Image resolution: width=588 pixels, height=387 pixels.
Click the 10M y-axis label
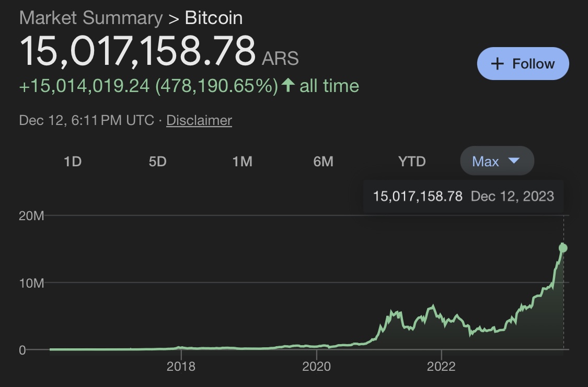tap(31, 283)
